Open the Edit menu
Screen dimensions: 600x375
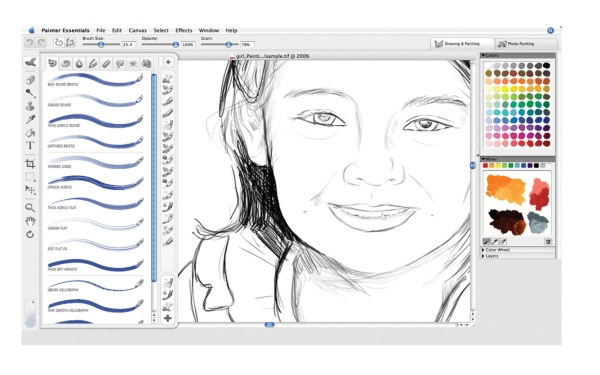point(117,30)
